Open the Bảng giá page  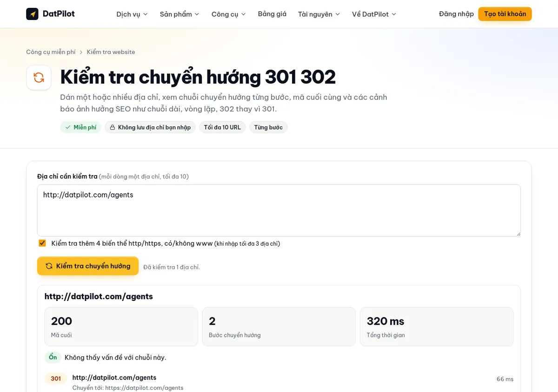(272, 14)
